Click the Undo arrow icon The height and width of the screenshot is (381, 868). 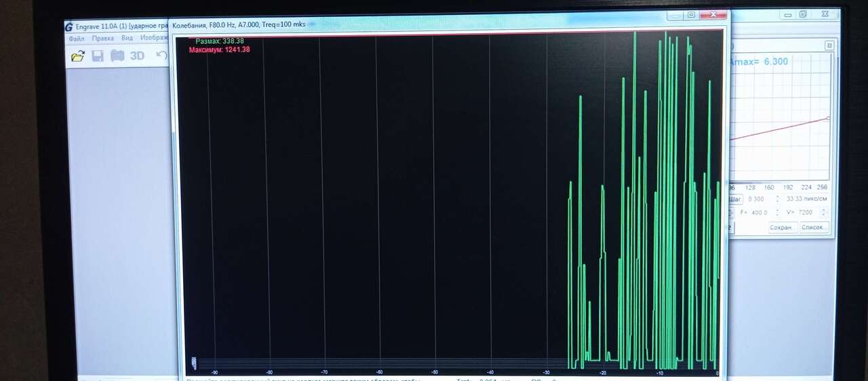161,55
